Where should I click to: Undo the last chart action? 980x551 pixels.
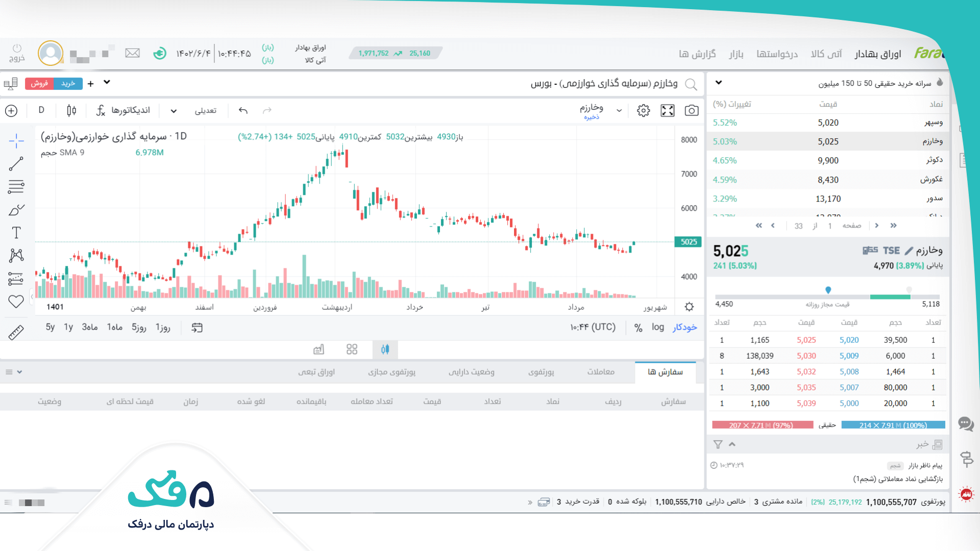243,110
